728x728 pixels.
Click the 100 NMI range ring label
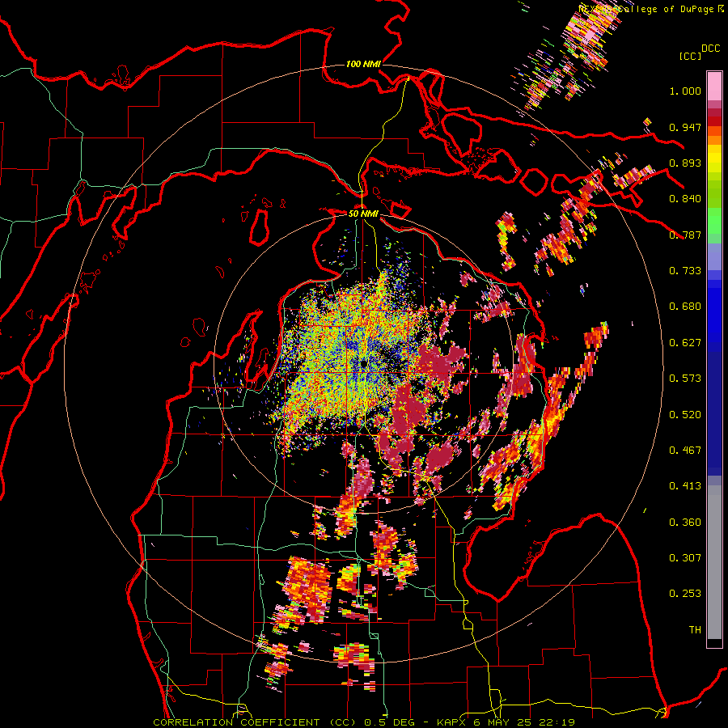(363, 64)
